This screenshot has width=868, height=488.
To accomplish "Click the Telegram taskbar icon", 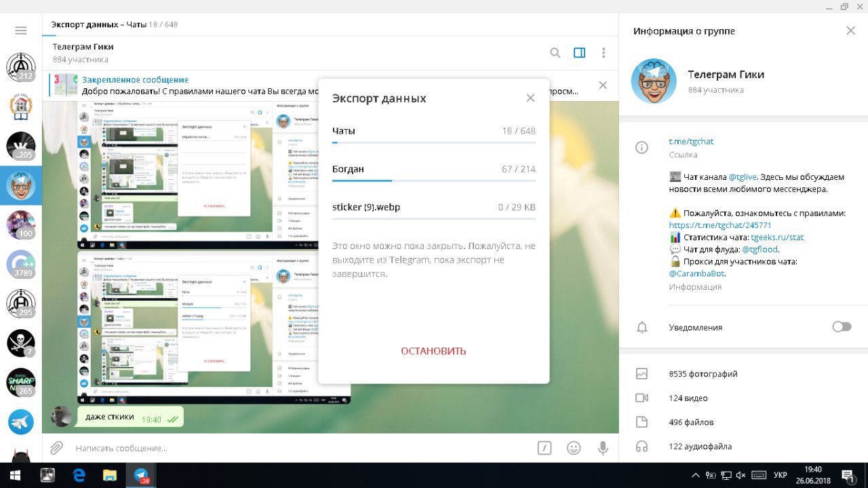I will tap(141, 475).
